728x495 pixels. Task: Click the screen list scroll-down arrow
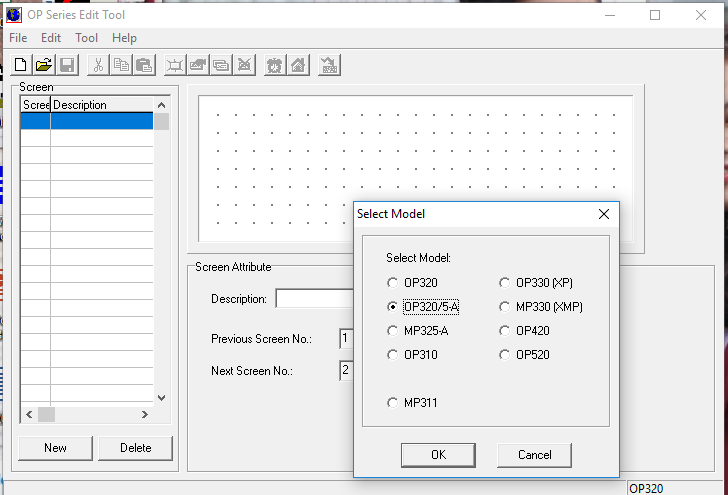[162, 398]
